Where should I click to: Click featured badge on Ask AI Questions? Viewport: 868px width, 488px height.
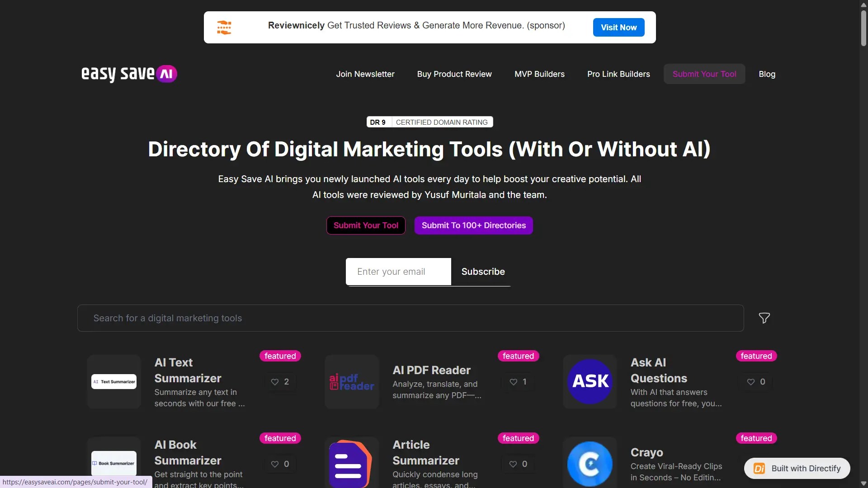756,356
